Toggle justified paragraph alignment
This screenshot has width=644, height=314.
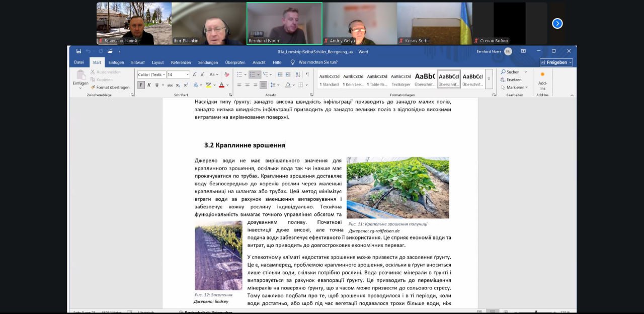[264, 85]
